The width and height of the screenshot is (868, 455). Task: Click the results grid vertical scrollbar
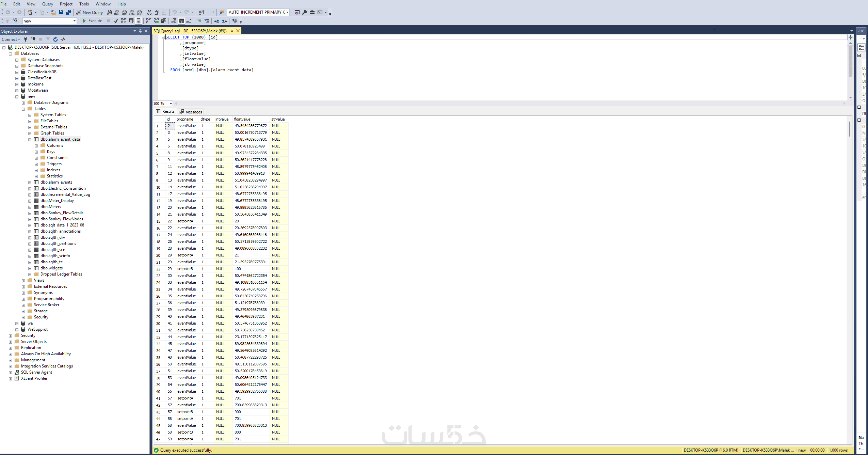(850, 129)
